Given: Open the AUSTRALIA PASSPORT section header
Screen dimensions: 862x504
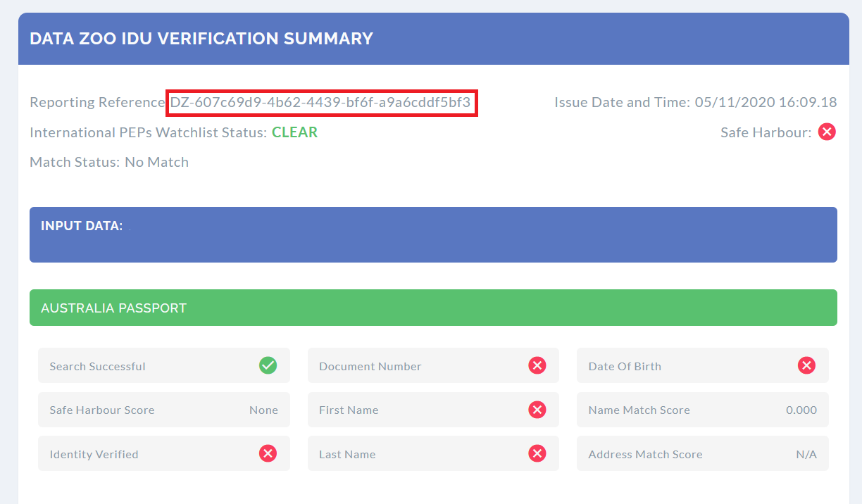Looking at the screenshot, I should [433, 308].
